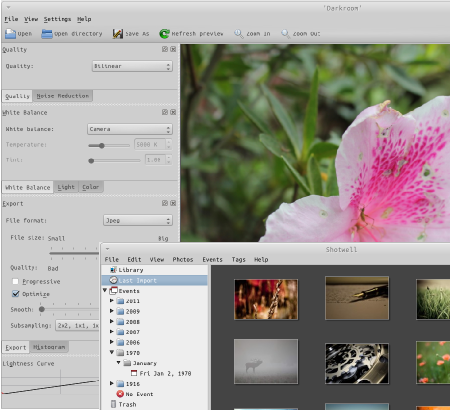Viewport: 450px width, 410px height.
Task: Expand the 2006 events folder
Action: (112, 342)
